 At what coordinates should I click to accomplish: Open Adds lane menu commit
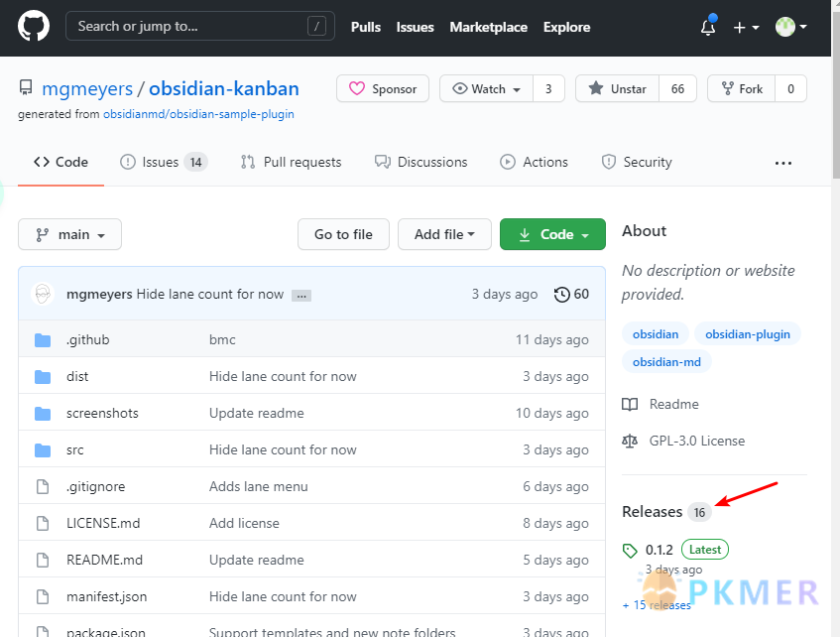coord(258,487)
